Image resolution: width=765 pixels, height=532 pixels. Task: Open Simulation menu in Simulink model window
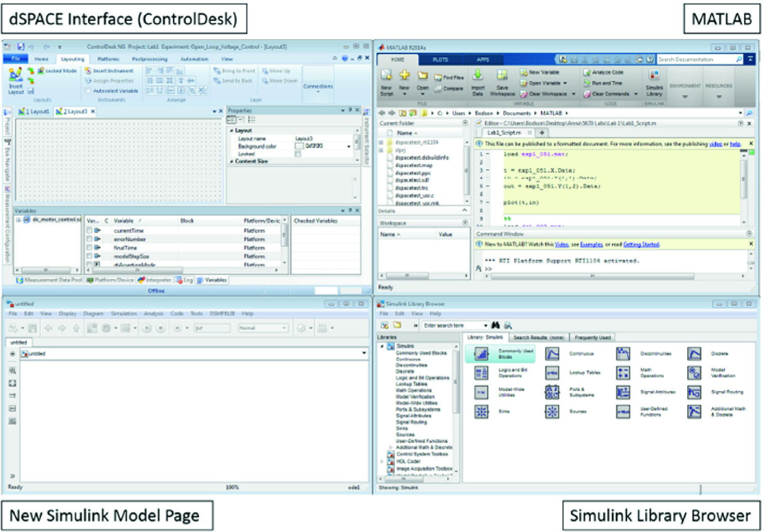(x=123, y=314)
